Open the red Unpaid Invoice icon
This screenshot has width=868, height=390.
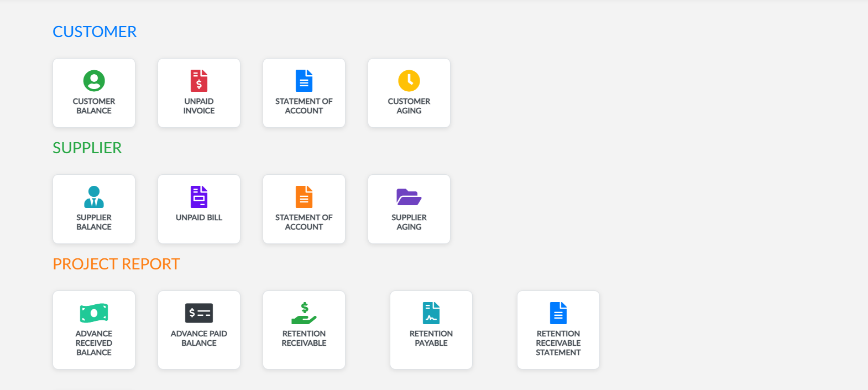[x=199, y=81]
